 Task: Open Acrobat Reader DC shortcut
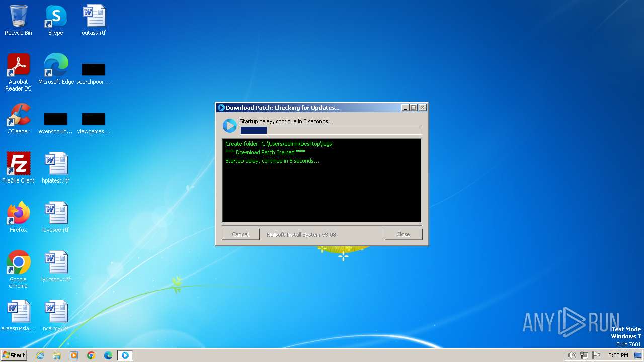[x=18, y=72]
